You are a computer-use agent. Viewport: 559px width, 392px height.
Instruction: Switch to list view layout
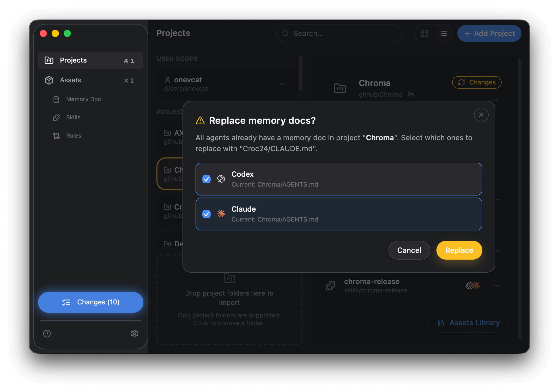click(443, 33)
